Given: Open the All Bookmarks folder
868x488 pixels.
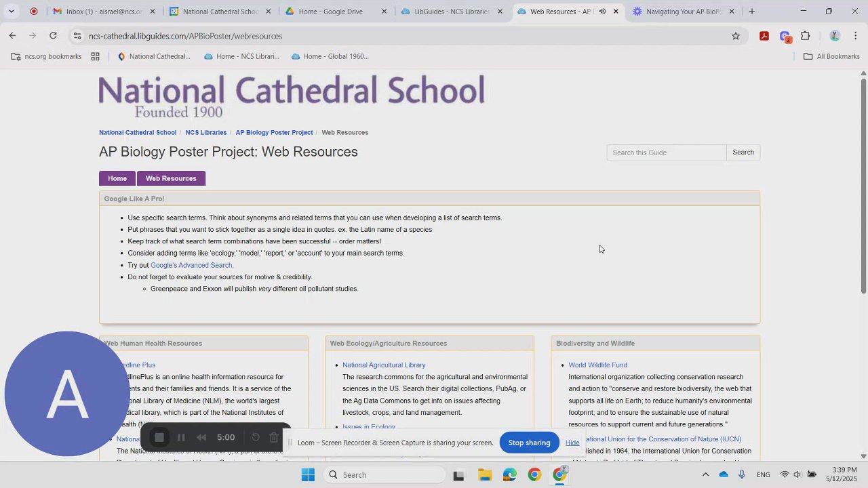Looking at the screenshot, I should pyautogui.click(x=831, y=56).
